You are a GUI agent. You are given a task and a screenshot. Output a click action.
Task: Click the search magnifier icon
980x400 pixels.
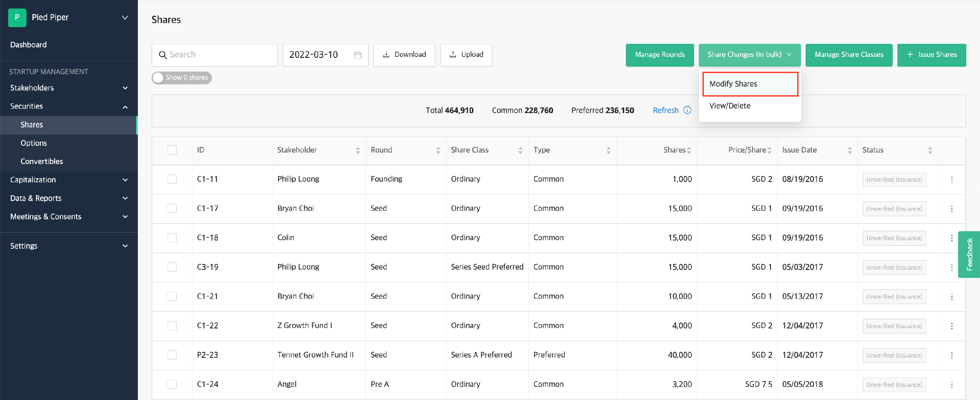pos(163,55)
